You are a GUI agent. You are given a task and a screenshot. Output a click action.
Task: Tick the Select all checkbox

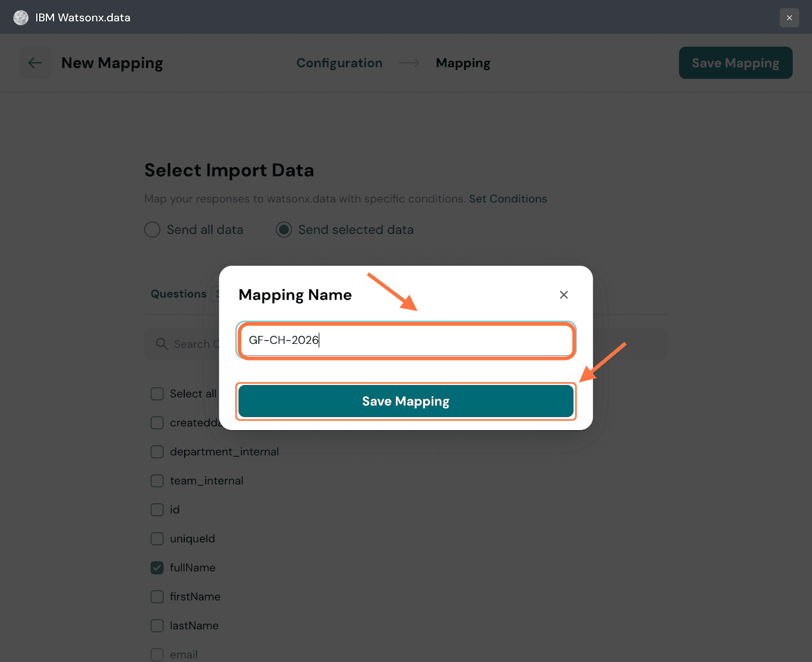click(157, 394)
